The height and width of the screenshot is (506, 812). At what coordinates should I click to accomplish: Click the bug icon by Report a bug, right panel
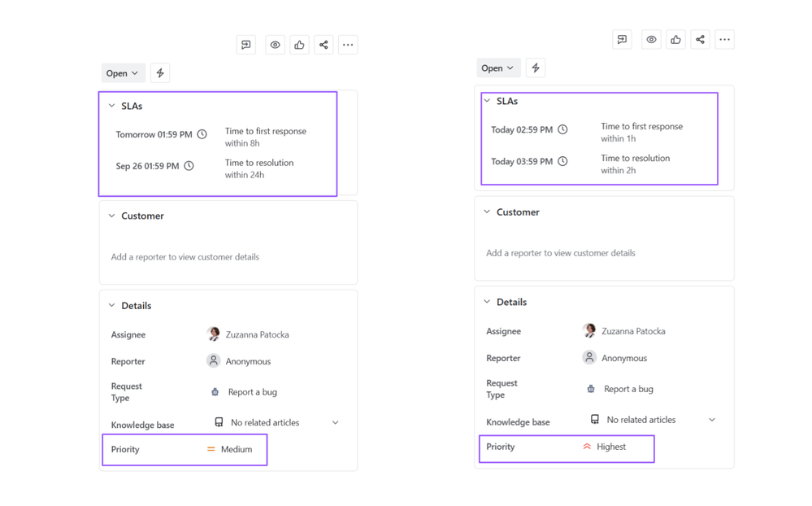point(591,389)
